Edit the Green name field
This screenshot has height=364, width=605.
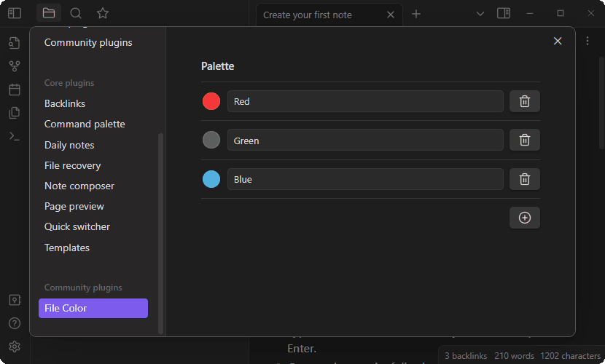[x=365, y=140]
